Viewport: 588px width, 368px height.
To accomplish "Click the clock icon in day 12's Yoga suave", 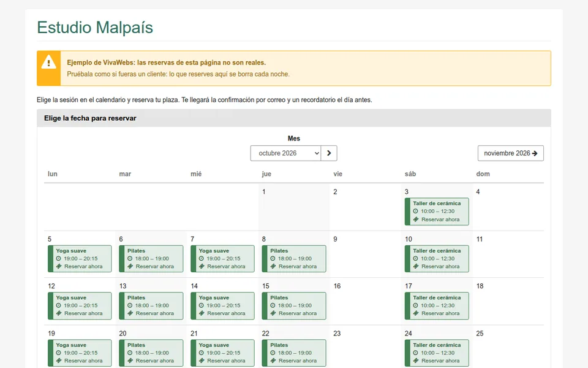I will tap(59, 305).
